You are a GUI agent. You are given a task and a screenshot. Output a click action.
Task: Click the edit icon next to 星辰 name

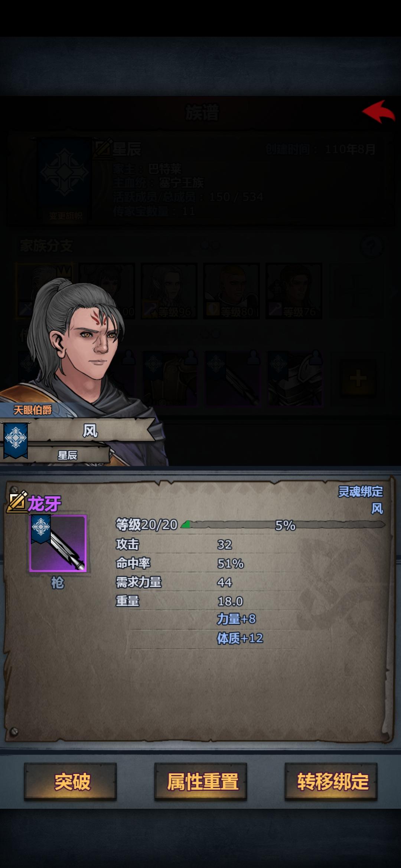(102, 148)
